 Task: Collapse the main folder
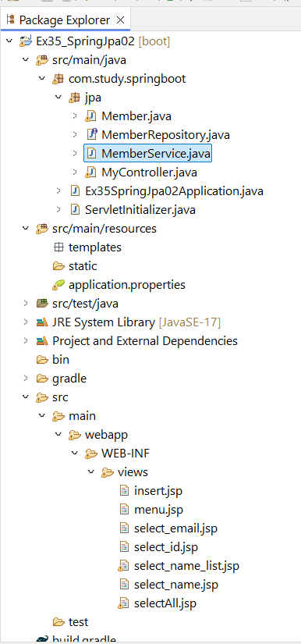[42, 415]
